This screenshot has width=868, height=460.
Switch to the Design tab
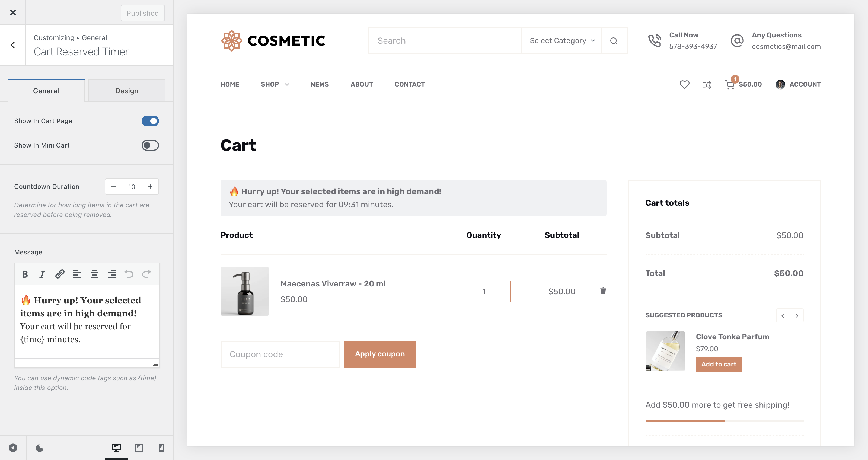(x=127, y=91)
